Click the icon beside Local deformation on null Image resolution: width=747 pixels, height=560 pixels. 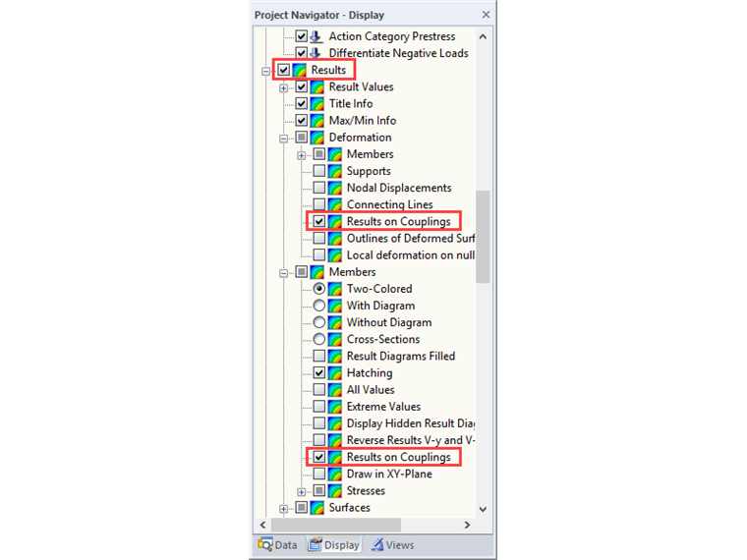[335, 255]
